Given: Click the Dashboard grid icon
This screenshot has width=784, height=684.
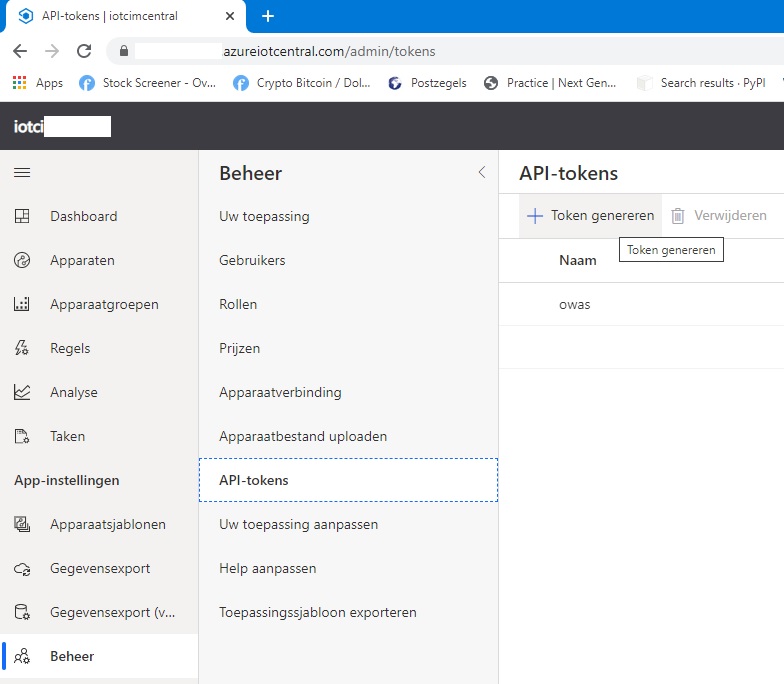Looking at the screenshot, I should point(22,216).
